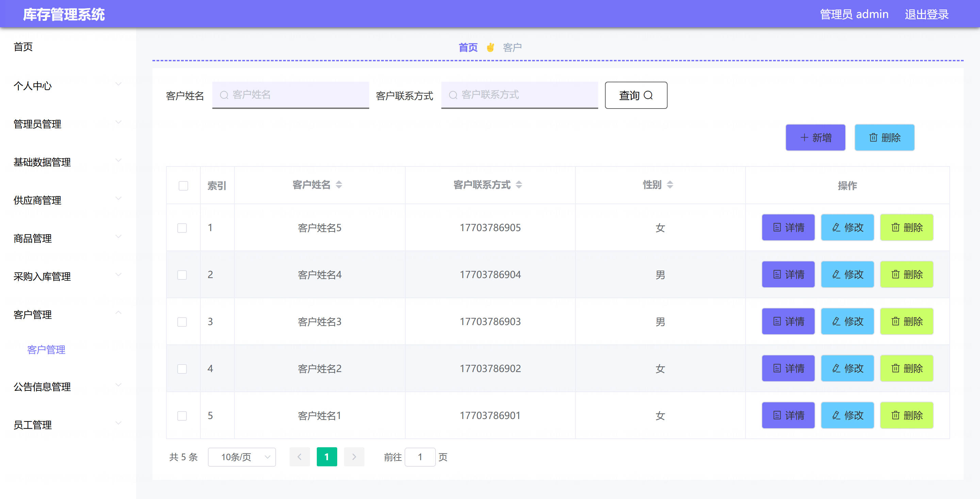Image resolution: width=980 pixels, height=499 pixels.
Task: Click 修改 on 客户姓名1 row
Action: [847, 415]
